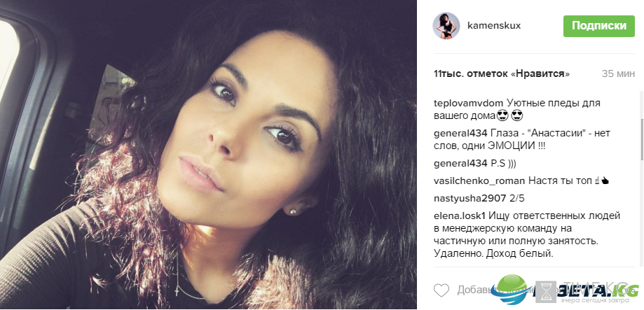Open second general434 P.S comment author
644x310 pixels.
point(460,164)
